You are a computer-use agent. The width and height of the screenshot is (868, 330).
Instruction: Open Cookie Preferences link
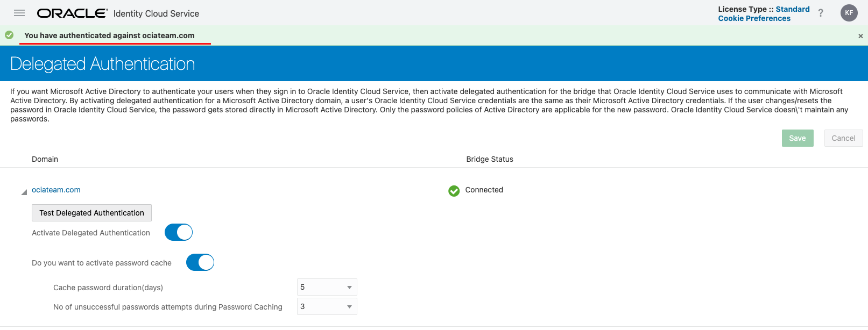click(x=754, y=18)
